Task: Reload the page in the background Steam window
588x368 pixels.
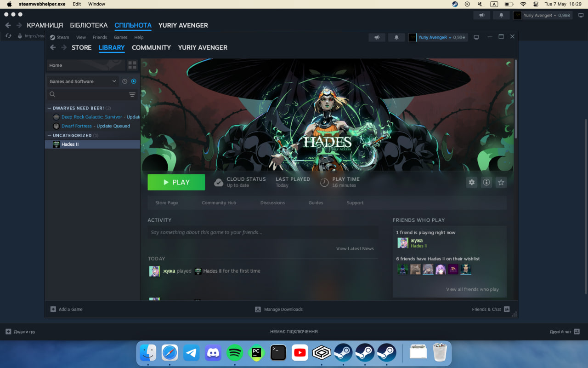Action: pyautogui.click(x=8, y=36)
